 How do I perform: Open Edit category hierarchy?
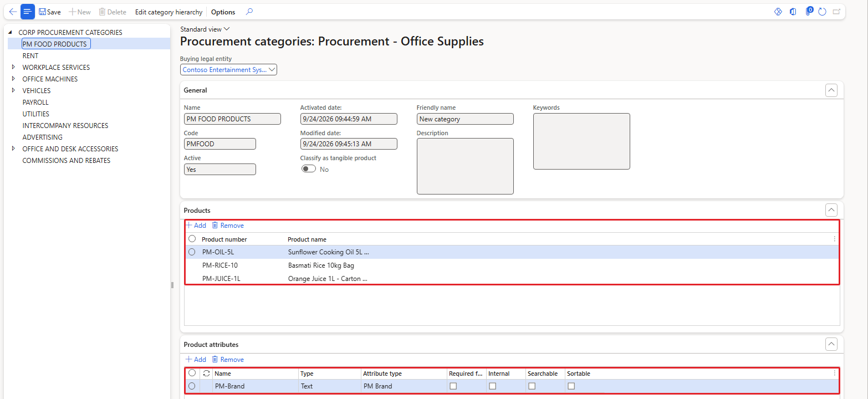(169, 12)
